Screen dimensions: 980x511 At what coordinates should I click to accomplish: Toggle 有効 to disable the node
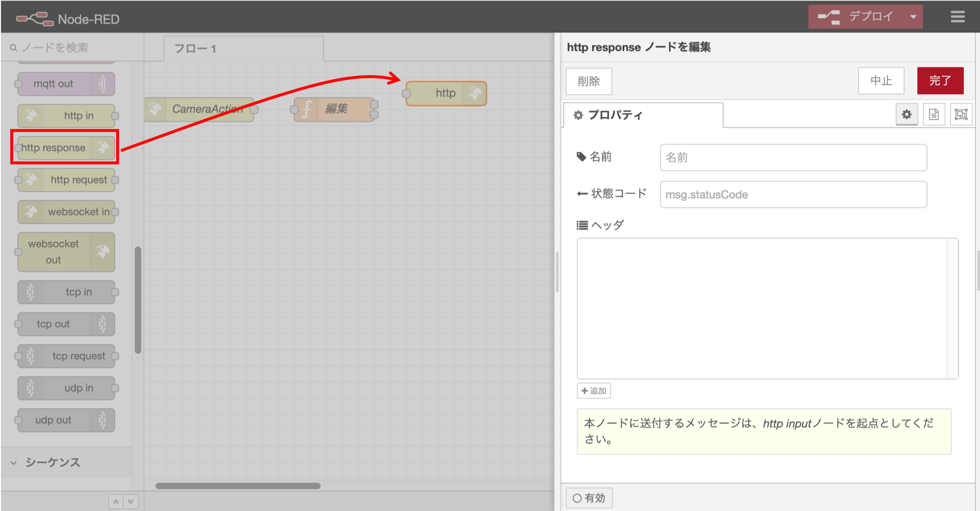[589, 497]
